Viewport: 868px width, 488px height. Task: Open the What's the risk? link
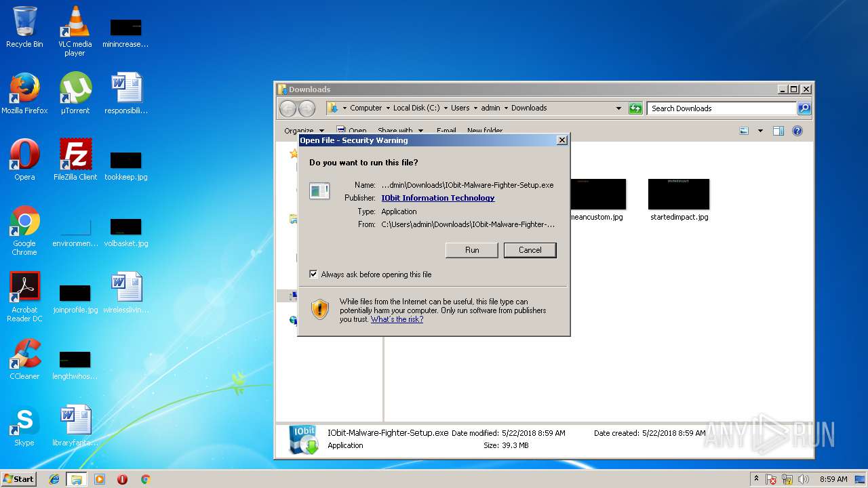397,319
